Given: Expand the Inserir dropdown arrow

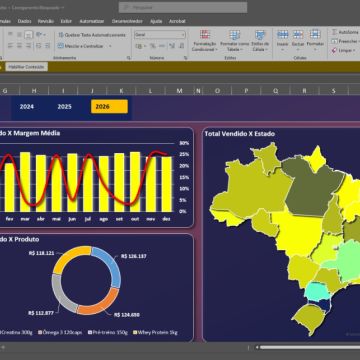Looking at the screenshot, I should point(282,50).
